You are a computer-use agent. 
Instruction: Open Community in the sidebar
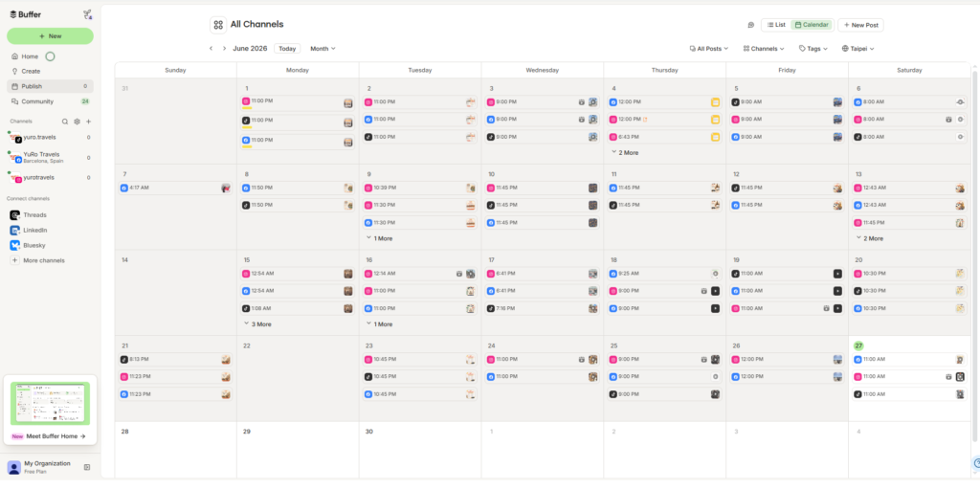point(50,101)
